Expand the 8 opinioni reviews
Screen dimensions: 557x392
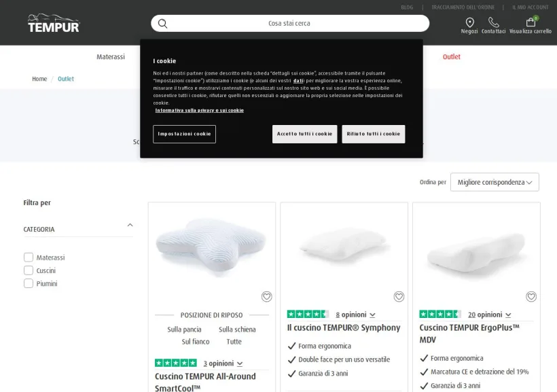point(355,315)
